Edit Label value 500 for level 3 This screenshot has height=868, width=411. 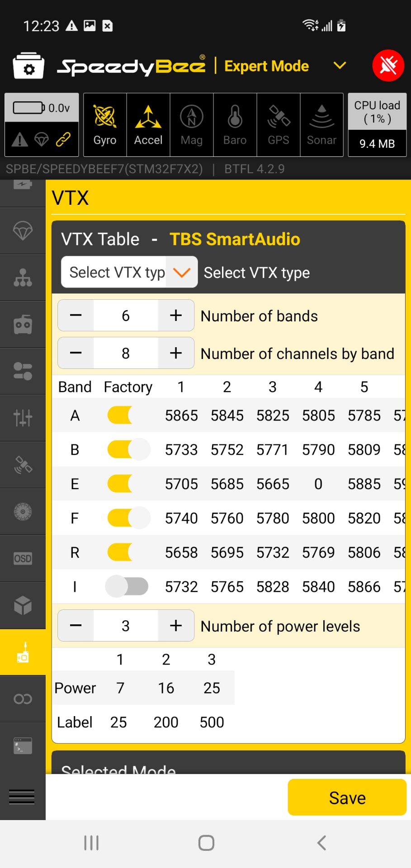[212, 722]
